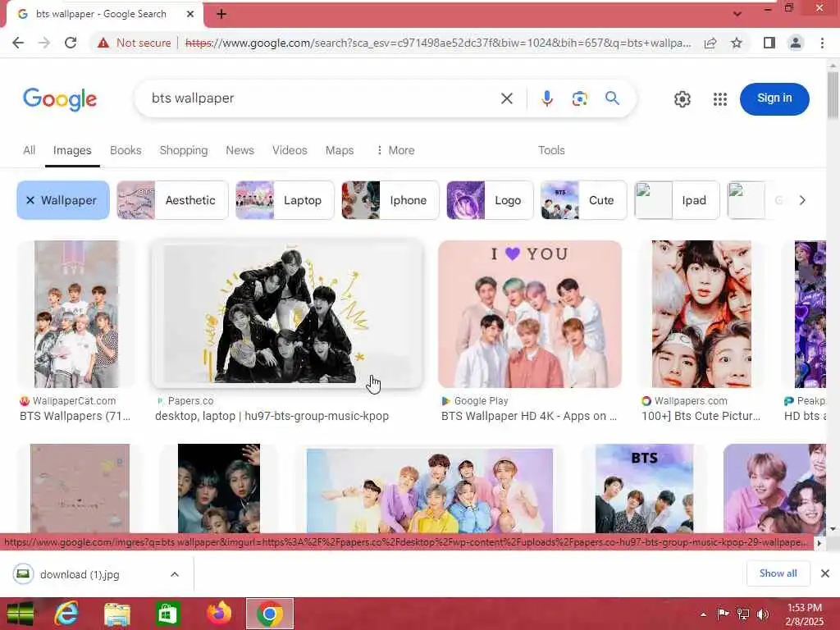Open the I love YOU image

pyautogui.click(x=530, y=314)
